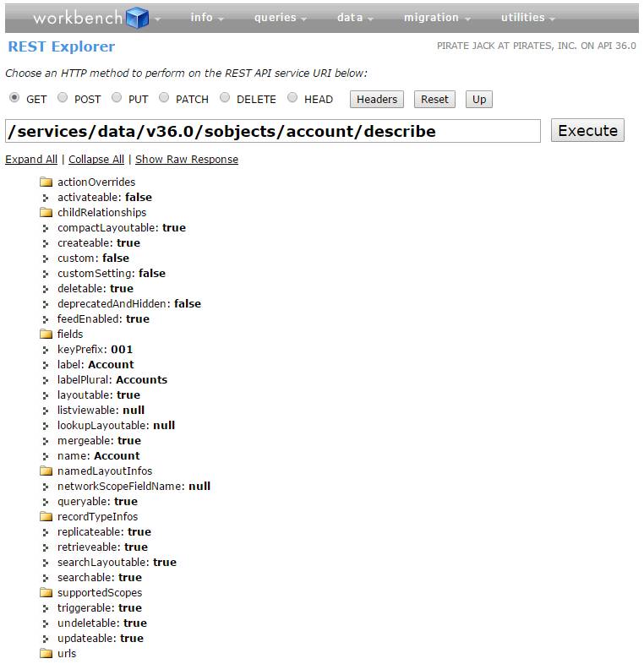The height and width of the screenshot is (664, 644).
Task: Expand the supportedScopes tree node
Action: [100, 592]
